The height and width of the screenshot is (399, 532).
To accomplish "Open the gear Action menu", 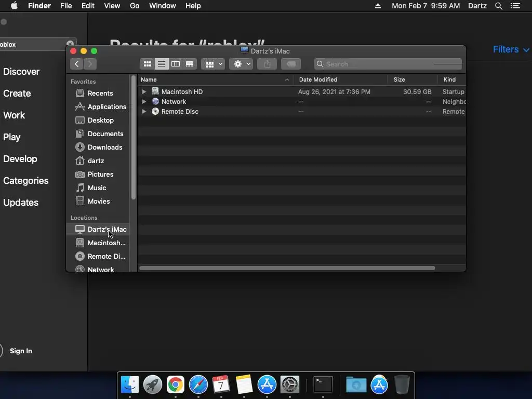I will coord(241,64).
